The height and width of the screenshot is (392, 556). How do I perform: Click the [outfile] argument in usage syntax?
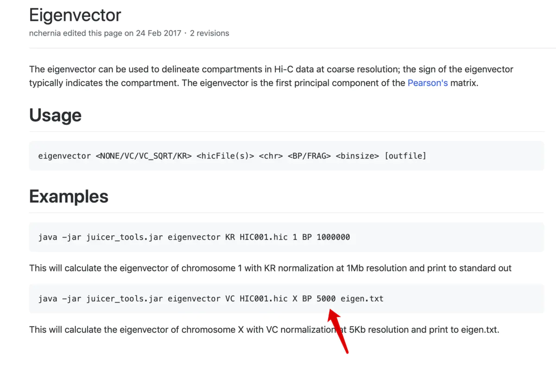pyautogui.click(x=405, y=156)
